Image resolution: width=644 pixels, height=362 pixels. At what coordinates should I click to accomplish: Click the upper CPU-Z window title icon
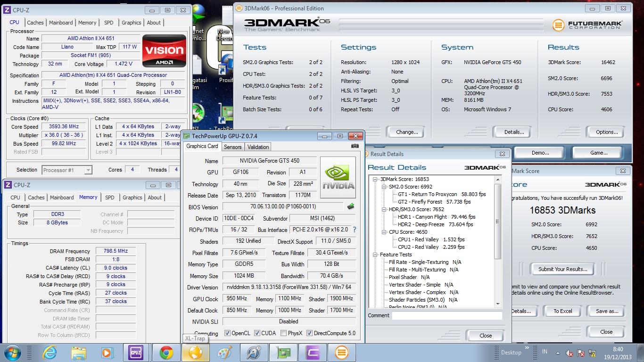coord(8,10)
